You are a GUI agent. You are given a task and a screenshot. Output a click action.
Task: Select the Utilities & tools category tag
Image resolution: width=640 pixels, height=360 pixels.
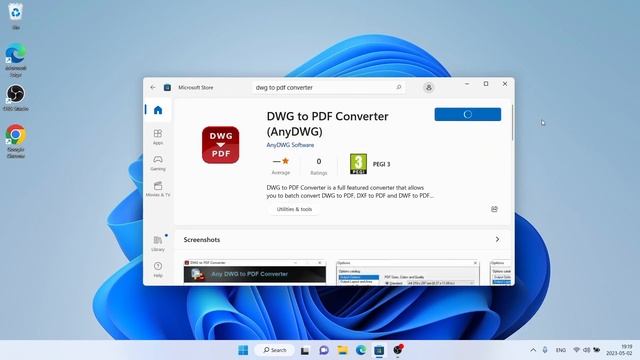[294, 209]
